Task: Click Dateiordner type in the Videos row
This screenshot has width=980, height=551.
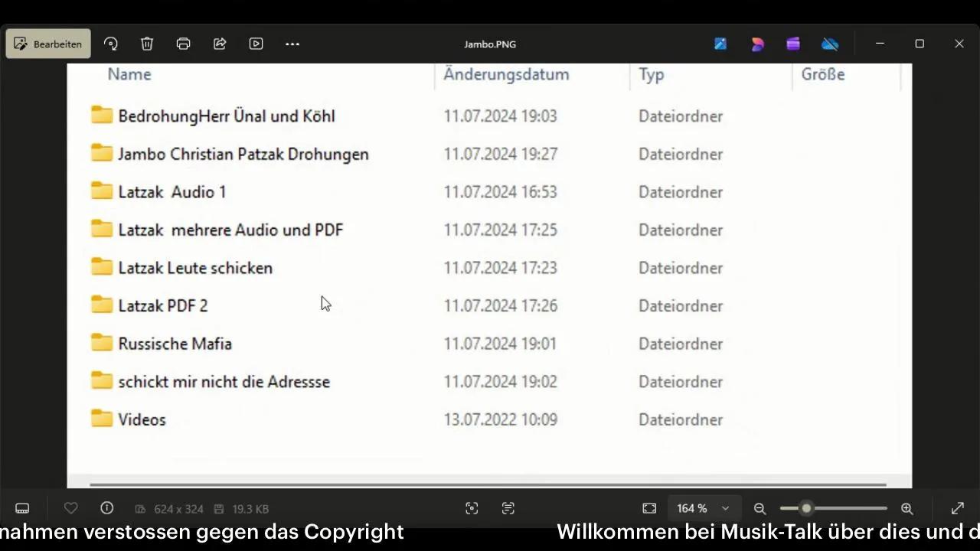Action: [x=681, y=419]
